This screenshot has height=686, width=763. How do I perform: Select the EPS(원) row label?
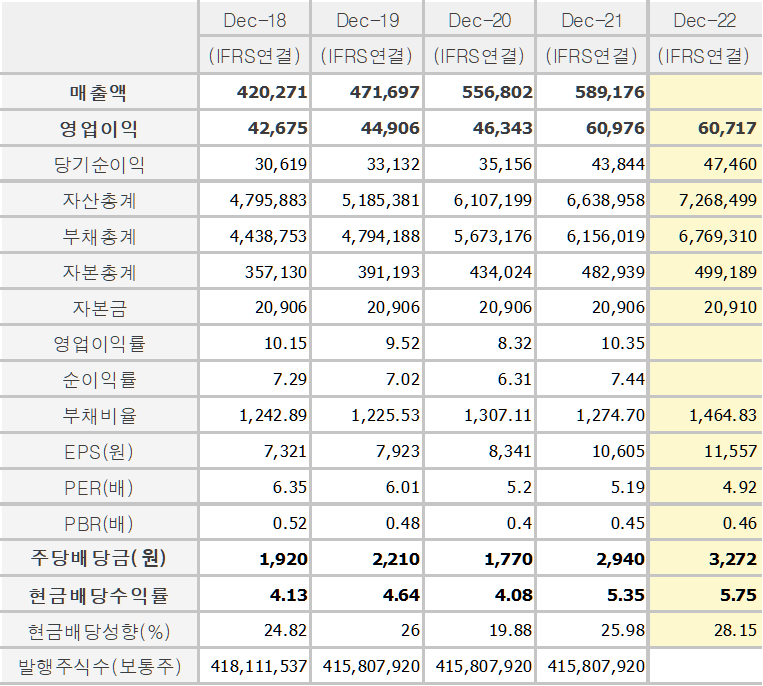click(99, 452)
